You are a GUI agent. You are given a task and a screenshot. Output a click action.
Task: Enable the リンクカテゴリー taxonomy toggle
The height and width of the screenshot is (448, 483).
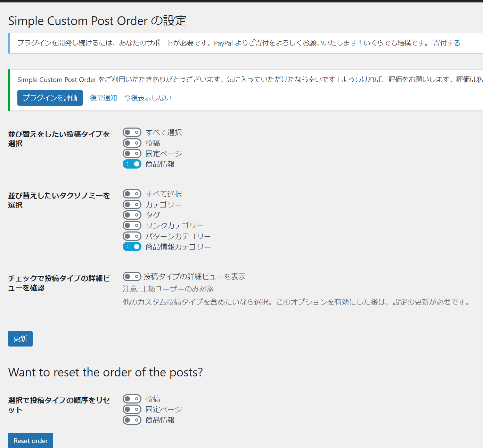point(132,225)
